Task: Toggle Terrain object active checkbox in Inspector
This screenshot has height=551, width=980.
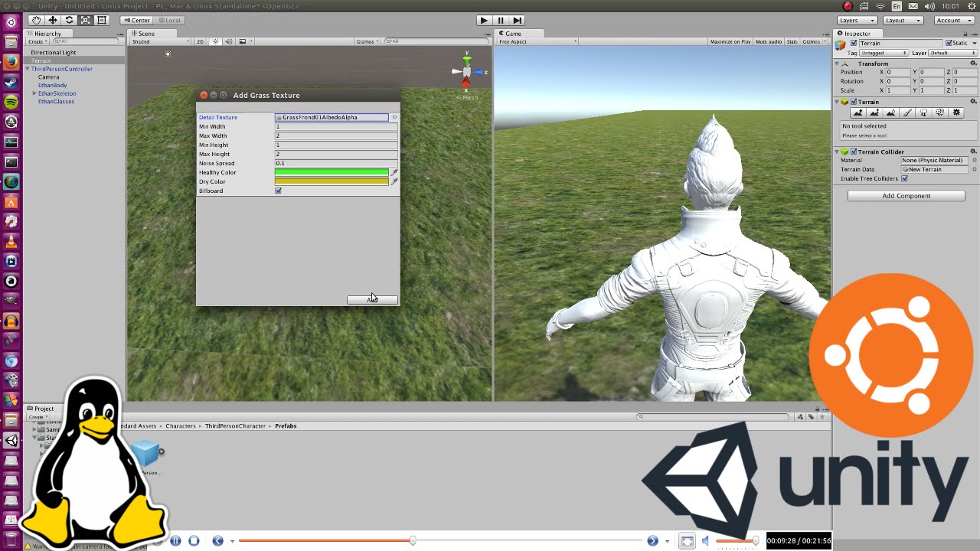Action: [854, 43]
